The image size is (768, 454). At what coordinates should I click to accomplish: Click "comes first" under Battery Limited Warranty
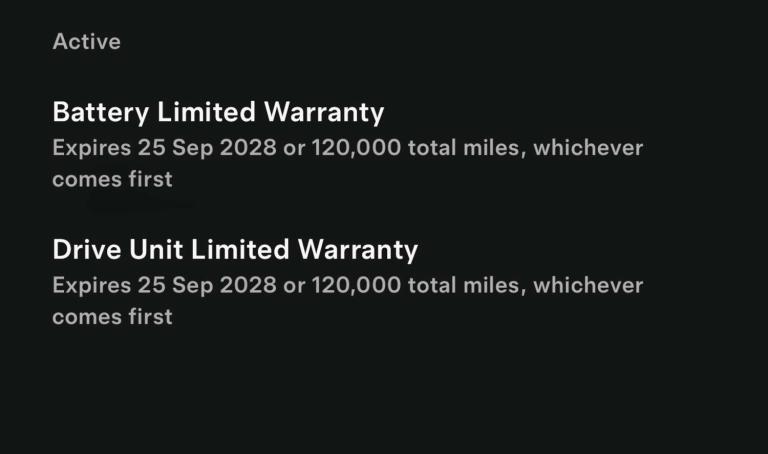112,180
